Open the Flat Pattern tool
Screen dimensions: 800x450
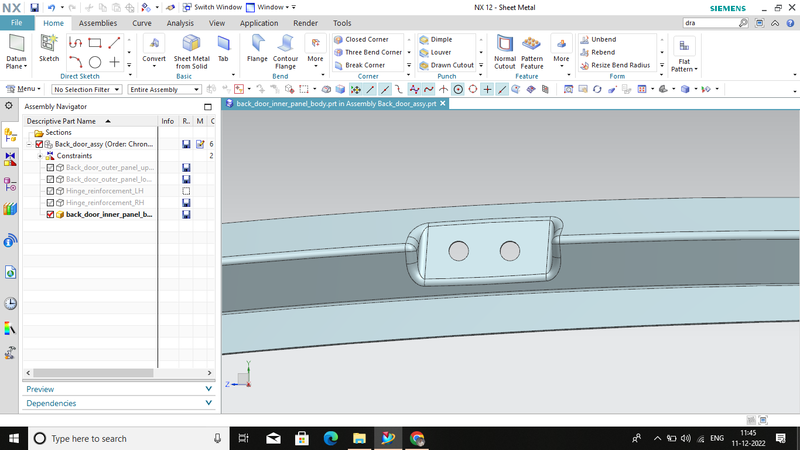(684, 55)
